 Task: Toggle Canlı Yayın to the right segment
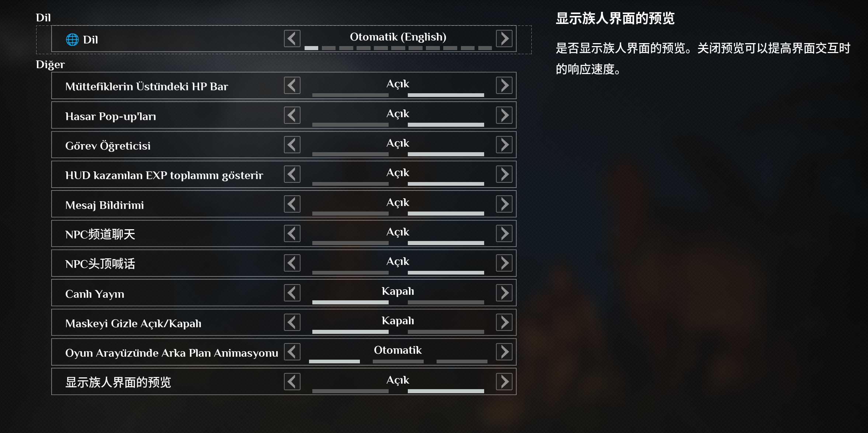(445, 302)
